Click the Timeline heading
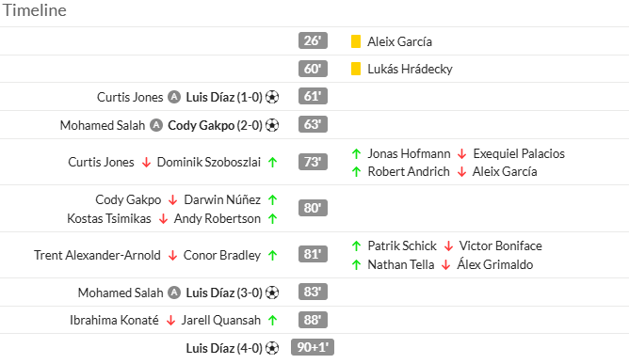 coord(35,10)
